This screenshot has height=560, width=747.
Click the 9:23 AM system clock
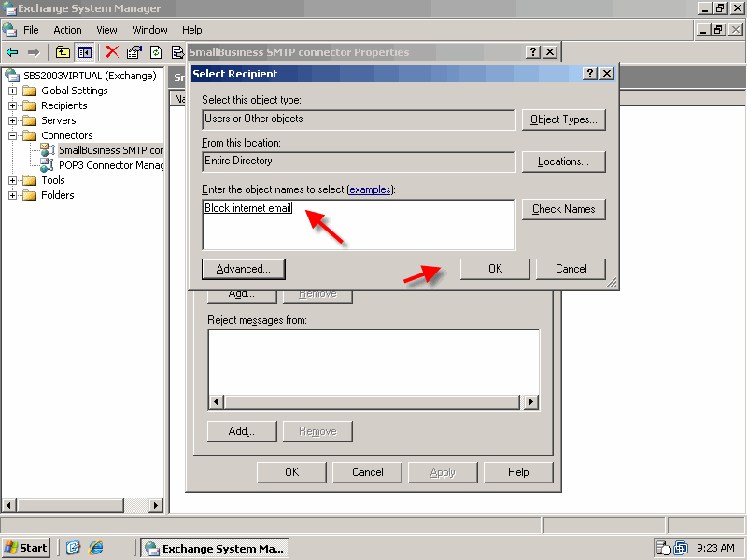pos(715,548)
